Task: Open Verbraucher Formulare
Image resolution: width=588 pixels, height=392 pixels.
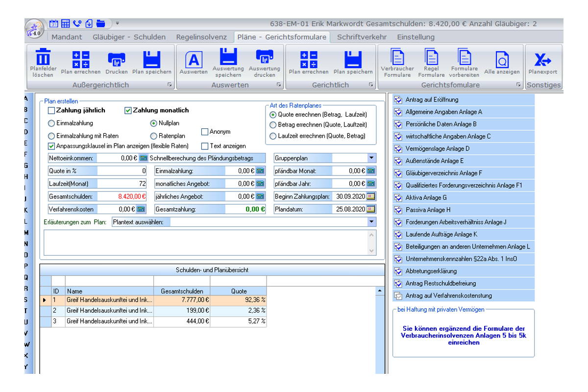Action: point(397,56)
